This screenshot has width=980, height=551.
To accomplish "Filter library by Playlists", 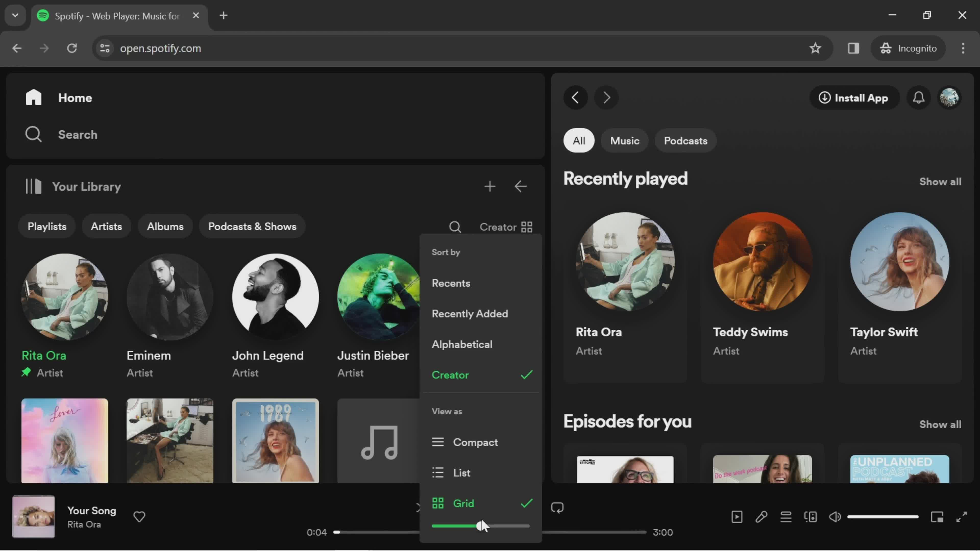I will (47, 227).
